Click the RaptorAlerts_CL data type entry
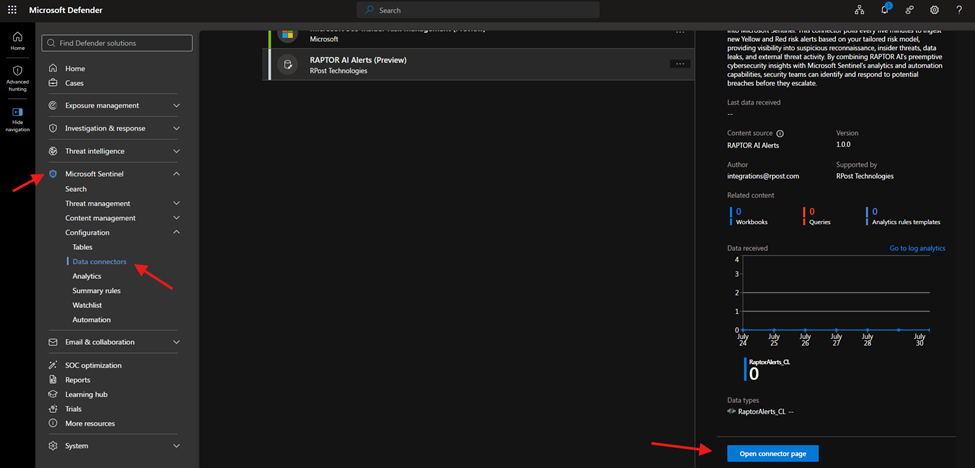 [x=760, y=411]
